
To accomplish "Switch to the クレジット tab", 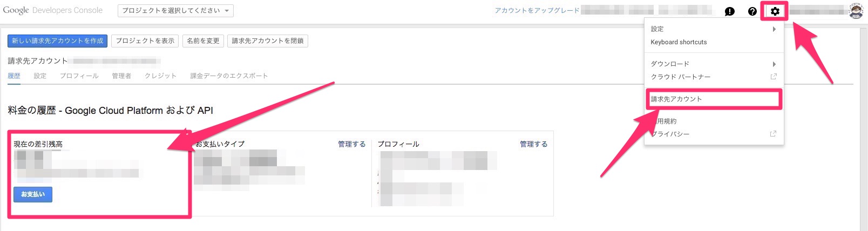I will click(x=160, y=76).
